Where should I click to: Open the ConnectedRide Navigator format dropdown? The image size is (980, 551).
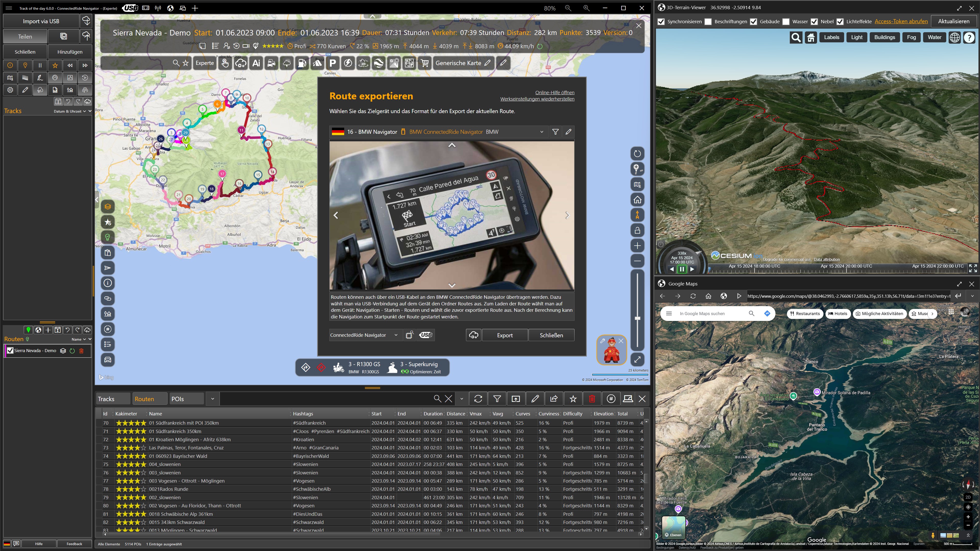396,335
